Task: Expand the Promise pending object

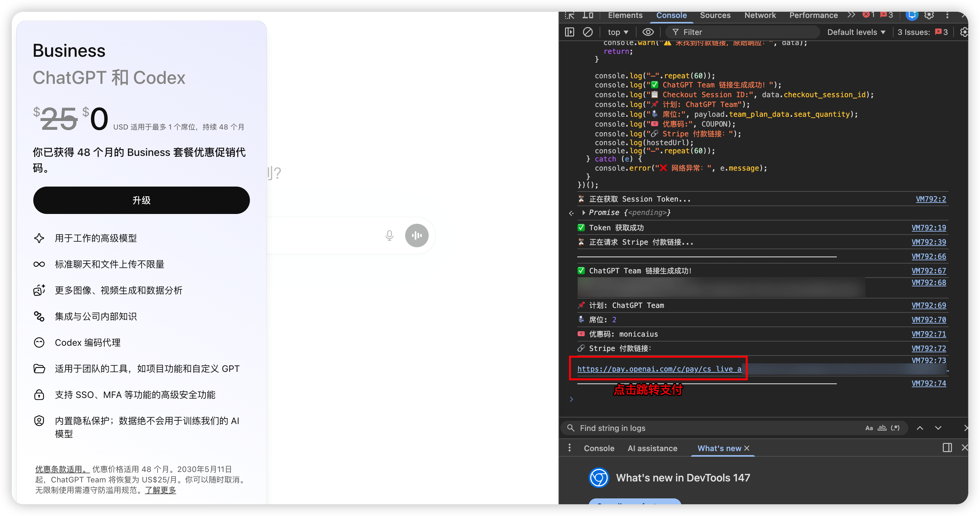Action: coord(584,213)
